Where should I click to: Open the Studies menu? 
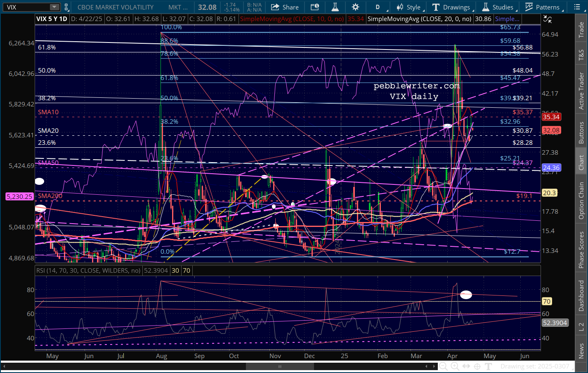[498, 7]
